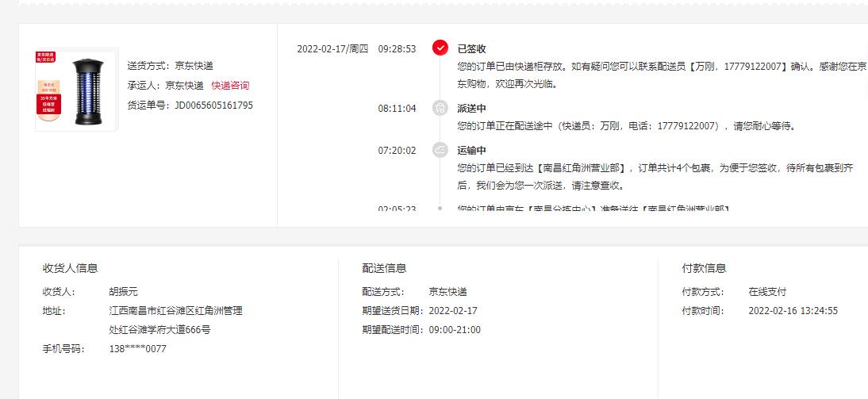Click recipient name 胡振元
Screen dimensions: 868x399
point(124,292)
